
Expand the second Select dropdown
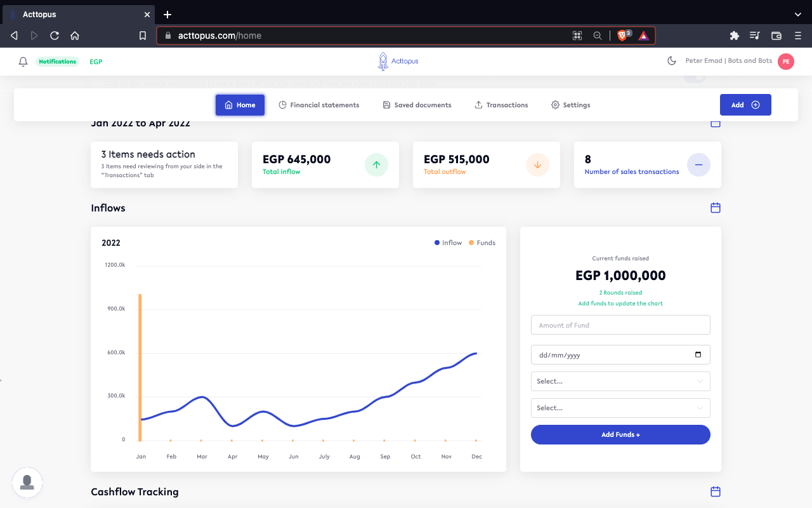620,408
